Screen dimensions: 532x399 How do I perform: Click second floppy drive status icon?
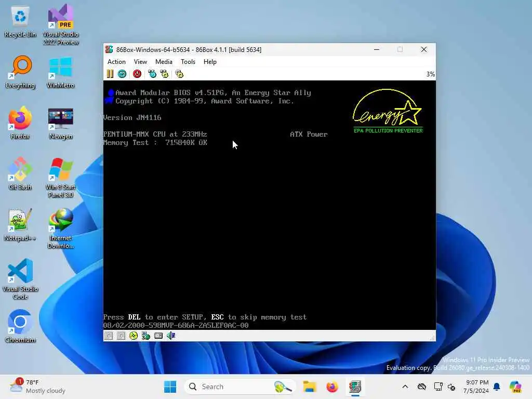click(x=121, y=336)
